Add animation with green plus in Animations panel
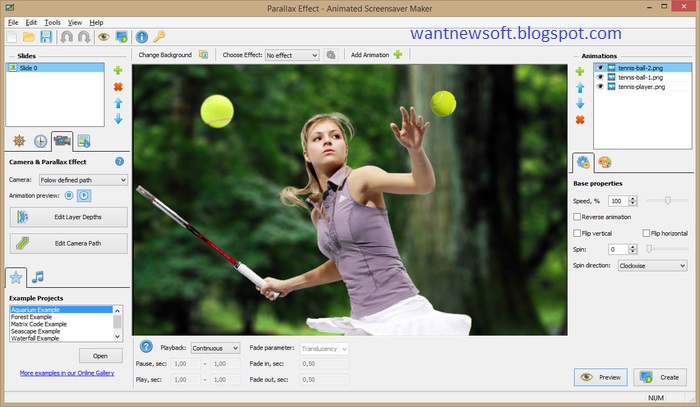Viewport: 700px width, 407px height. [580, 71]
